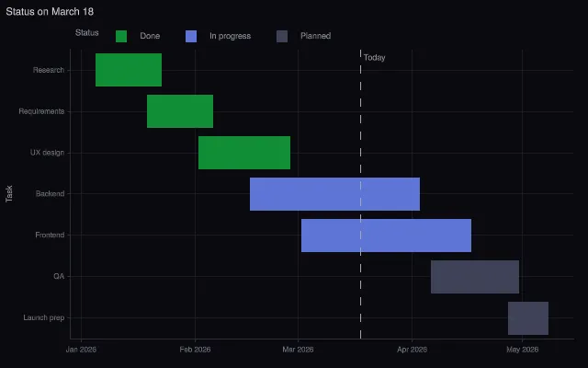Click the 'Launch prep' axis label
588x368 pixels.
tap(44, 317)
